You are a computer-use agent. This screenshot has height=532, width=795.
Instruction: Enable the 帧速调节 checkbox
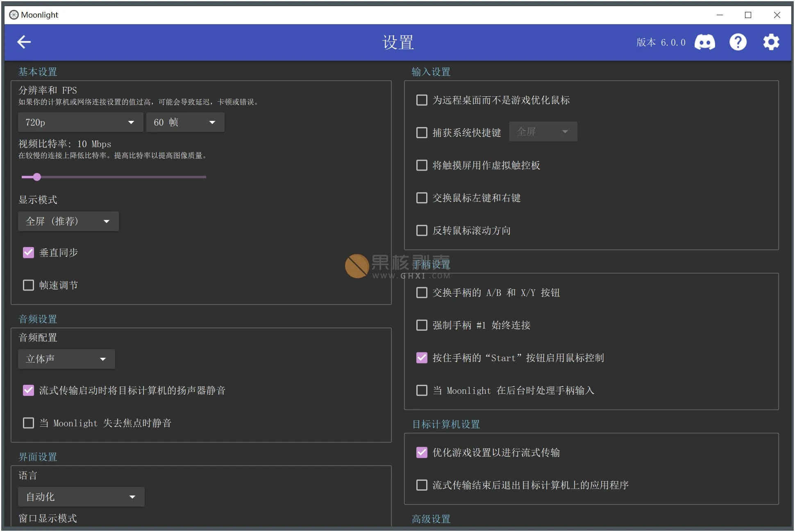coord(28,285)
